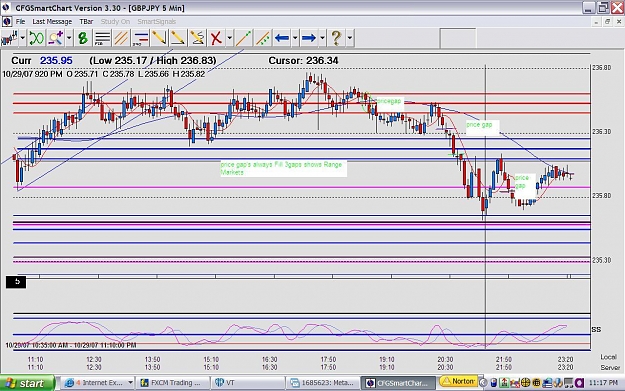Select the pencil horizontal line tool
Viewport: 625px width, 391px height.
(x=178, y=38)
